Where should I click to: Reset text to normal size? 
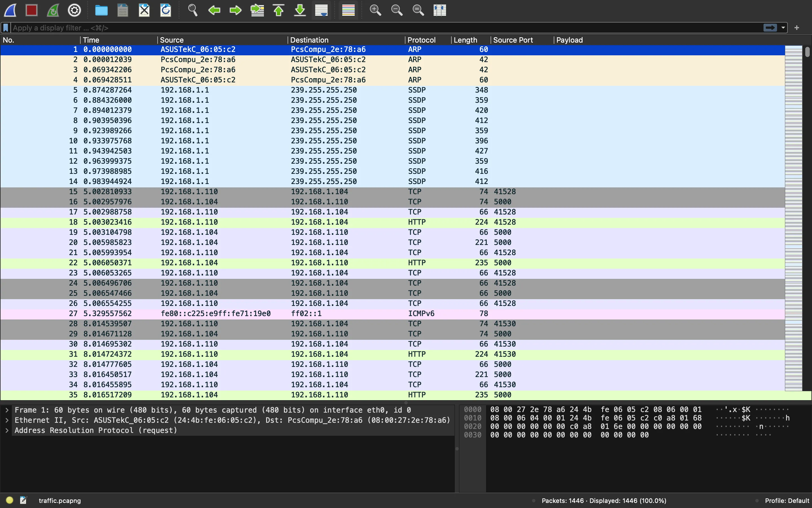(x=418, y=10)
